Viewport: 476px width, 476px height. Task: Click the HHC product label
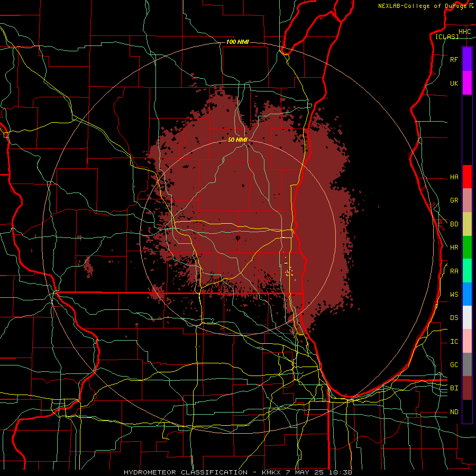[464, 32]
